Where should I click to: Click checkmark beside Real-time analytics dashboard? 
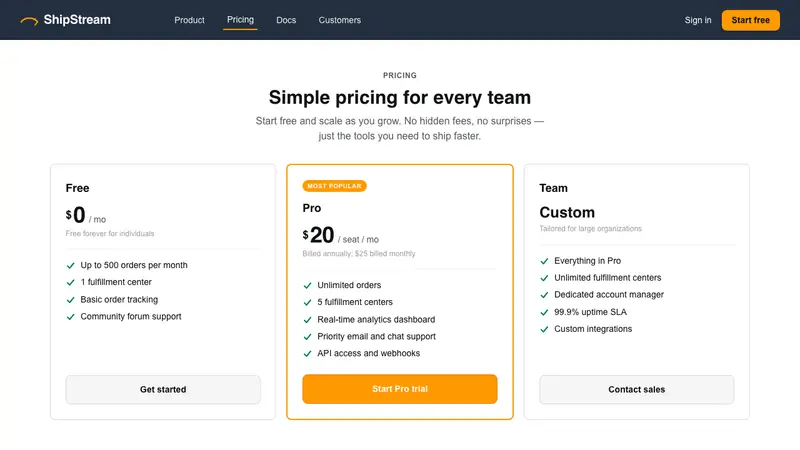[307, 319]
